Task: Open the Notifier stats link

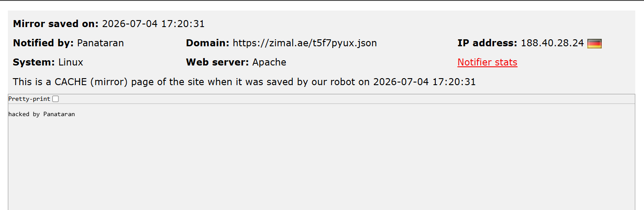Action: tap(487, 62)
